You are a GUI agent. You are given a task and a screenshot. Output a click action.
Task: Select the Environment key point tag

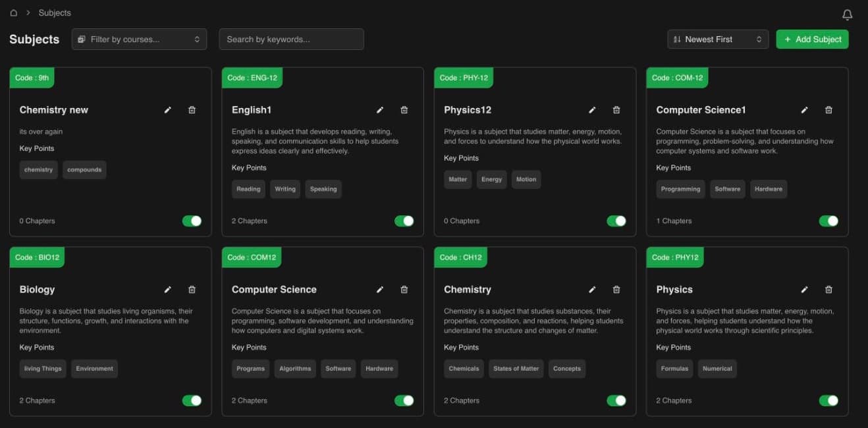[x=94, y=369]
